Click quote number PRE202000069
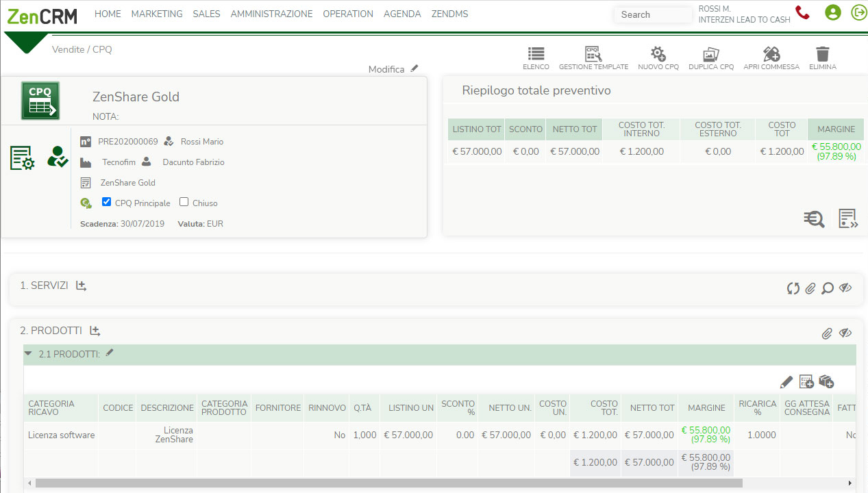 (128, 142)
